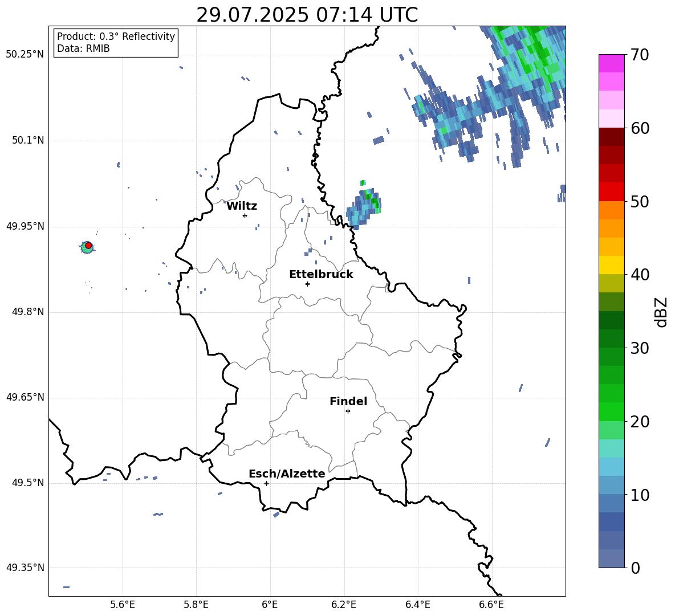This screenshot has height=616, width=675.
Task: Click the cross marker below Ettelbruck
Action: 307,284
